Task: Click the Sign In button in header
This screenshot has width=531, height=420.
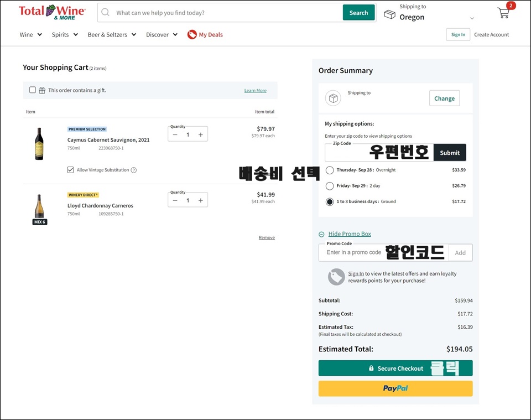Action: click(458, 34)
